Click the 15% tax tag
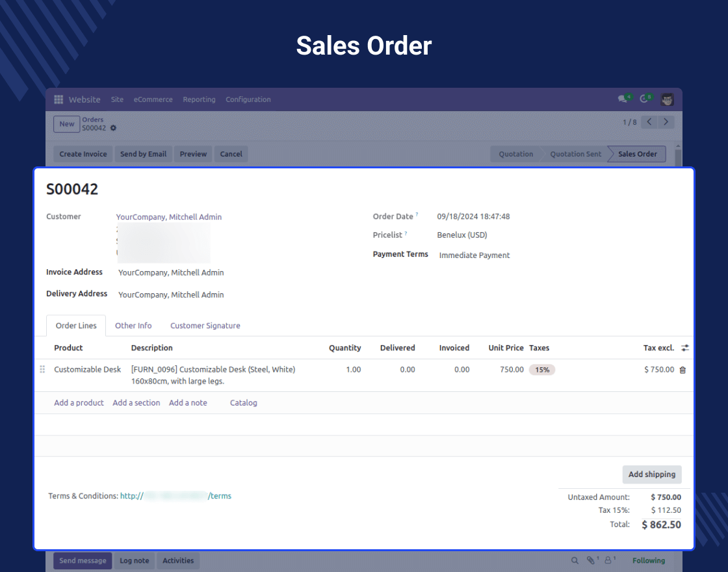The image size is (728, 572). [542, 370]
